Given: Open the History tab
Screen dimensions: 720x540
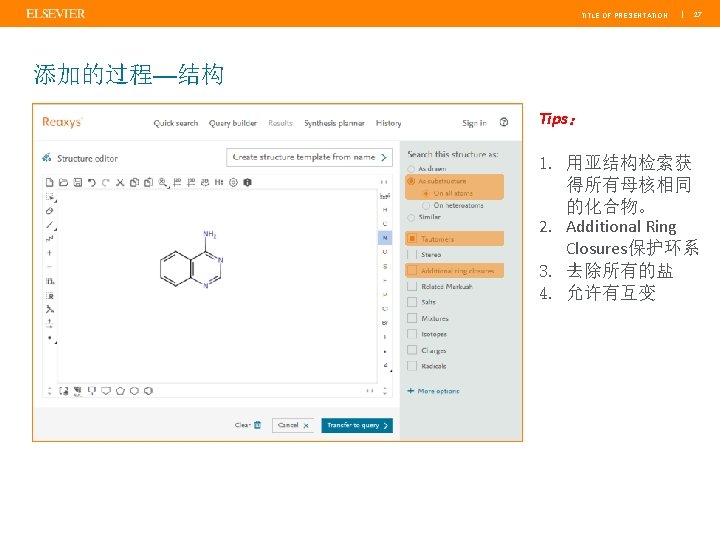Looking at the screenshot, I should tap(388, 123).
